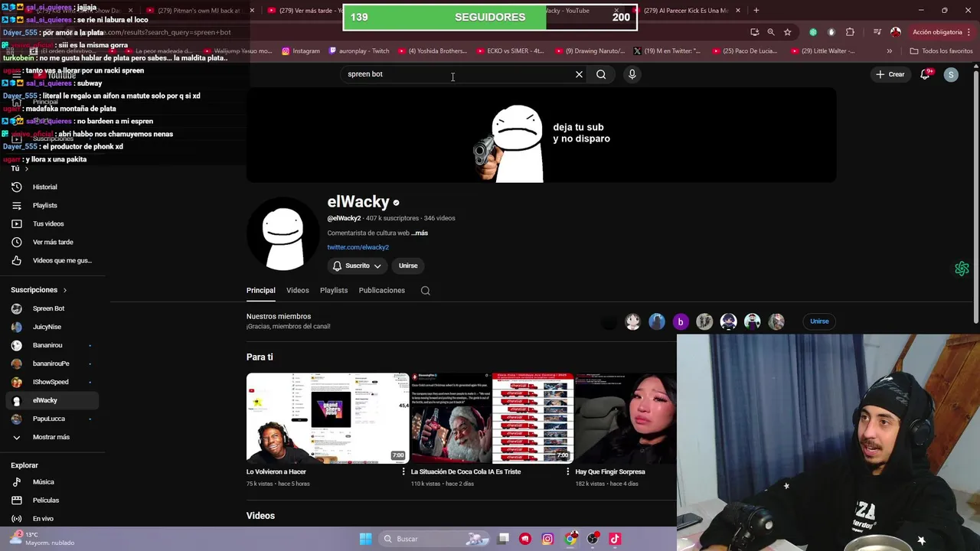Open options menu for La Situación De Coca Cola
The width and height of the screenshot is (980, 551).
[x=567, y=472]
